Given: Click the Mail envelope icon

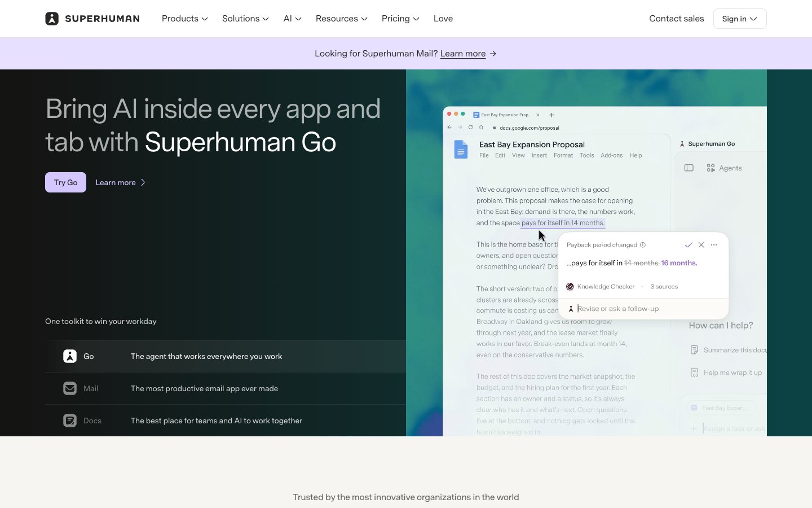Looking at the screenshot, I should pos(70,388).
